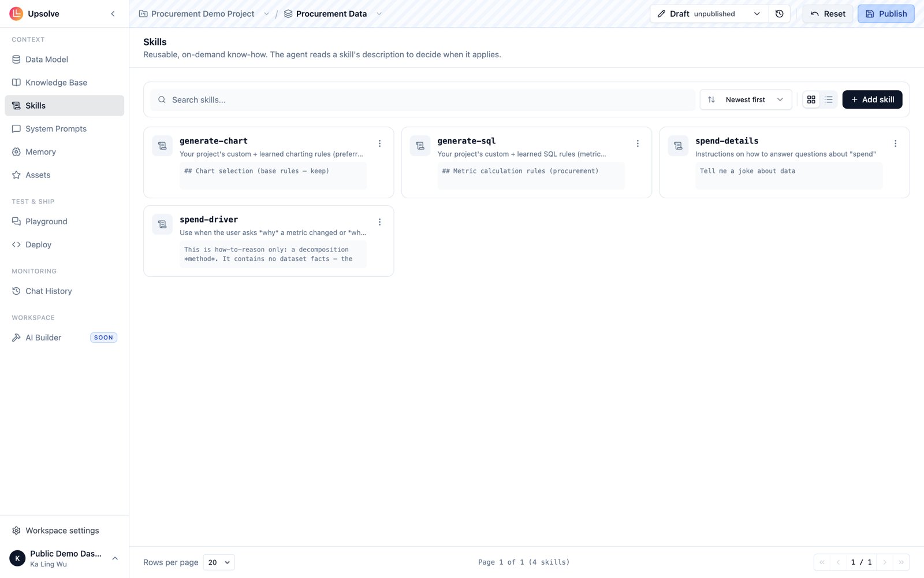The height and width of the screenshot is (578, 924).
Task: Click the 1 / 1 page indicator
Action: (861, 562)
